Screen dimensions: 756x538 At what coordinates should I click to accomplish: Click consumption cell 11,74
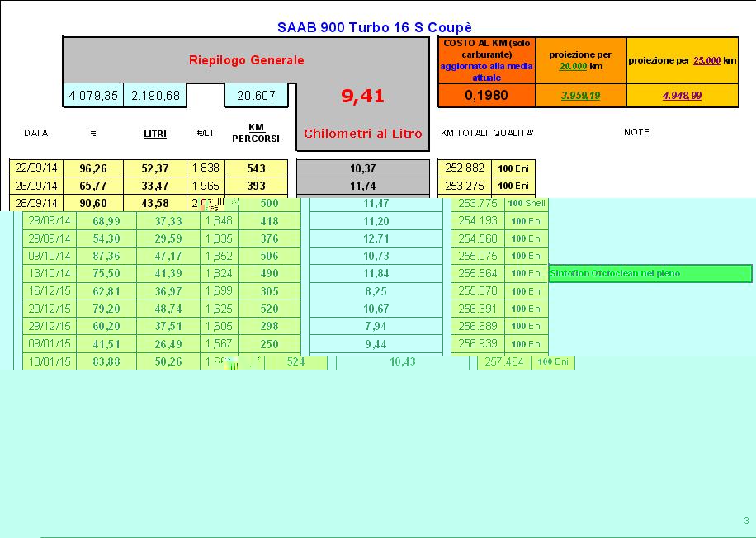(x=362, y=186)
